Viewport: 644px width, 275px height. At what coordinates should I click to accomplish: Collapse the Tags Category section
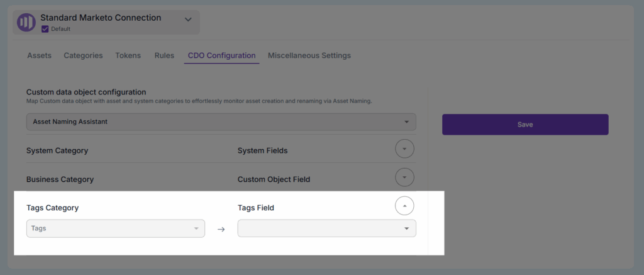(x=404, y=206)
